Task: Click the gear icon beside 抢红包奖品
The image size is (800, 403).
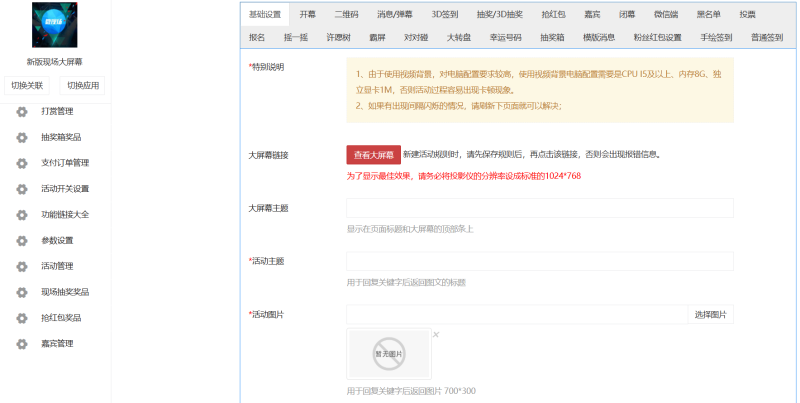Action: (x=21, y=318)
